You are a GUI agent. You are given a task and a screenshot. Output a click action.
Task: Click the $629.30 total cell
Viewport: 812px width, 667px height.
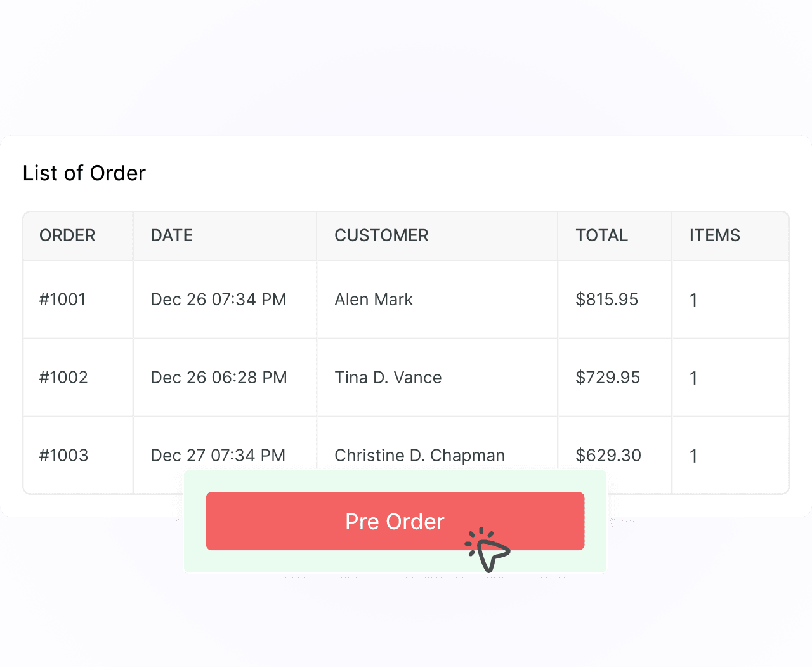[x=608, y=456]
